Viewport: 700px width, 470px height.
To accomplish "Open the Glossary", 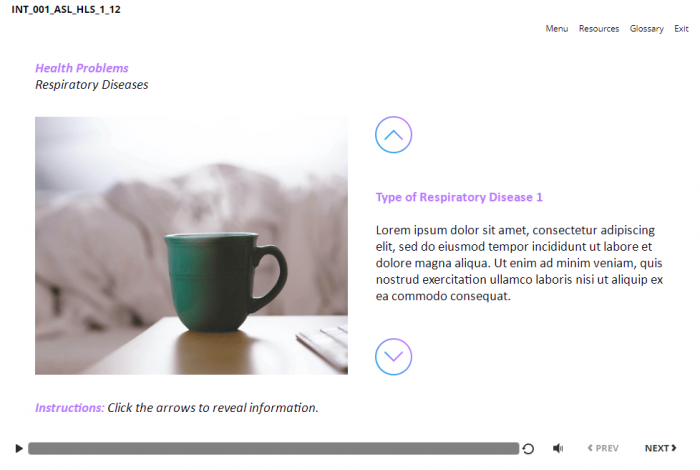I will 646,29.
